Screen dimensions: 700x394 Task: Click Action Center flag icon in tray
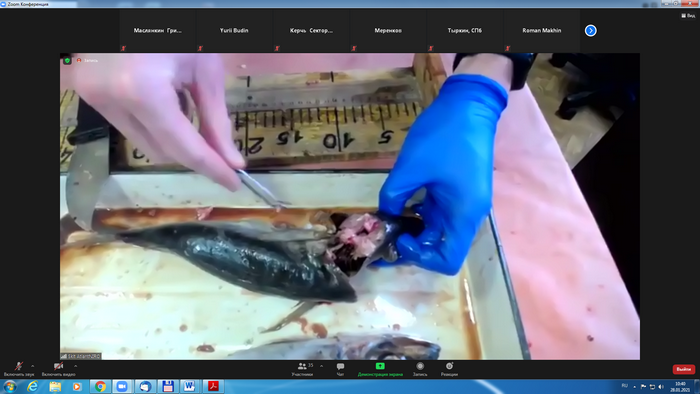pos(643,386)
